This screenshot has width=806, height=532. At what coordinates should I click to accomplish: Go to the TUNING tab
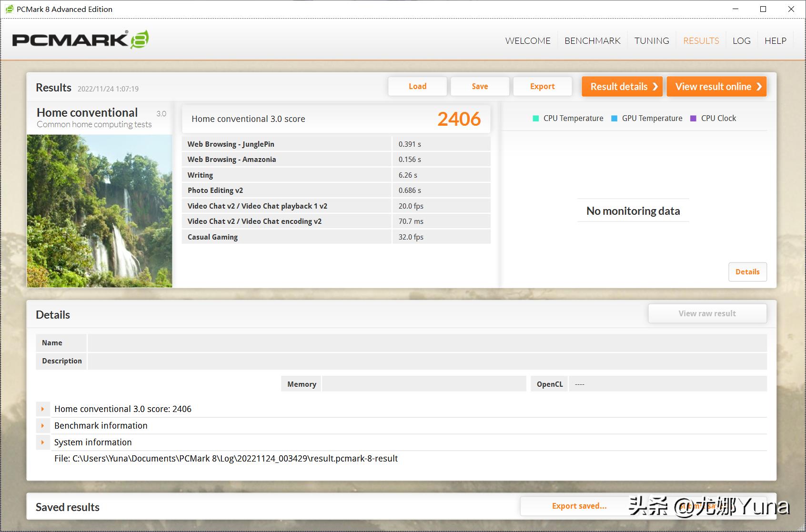tap(652, 40)
